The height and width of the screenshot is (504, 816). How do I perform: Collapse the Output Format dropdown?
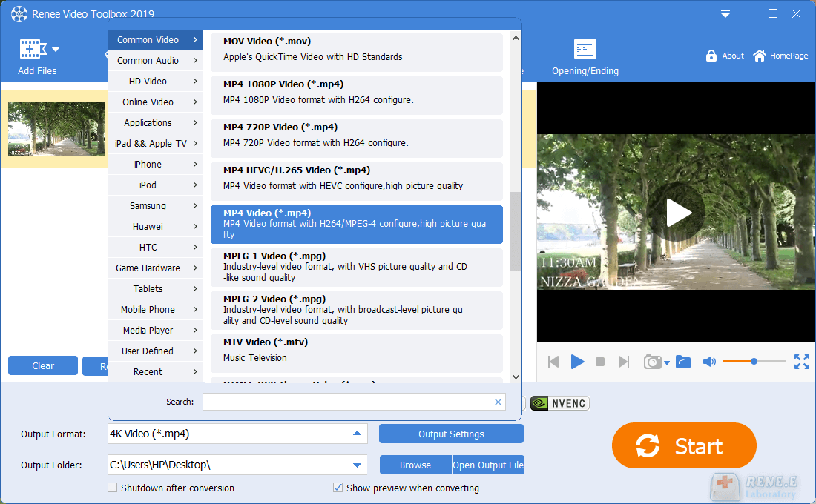pyautogui.click(x=357, y=434)
